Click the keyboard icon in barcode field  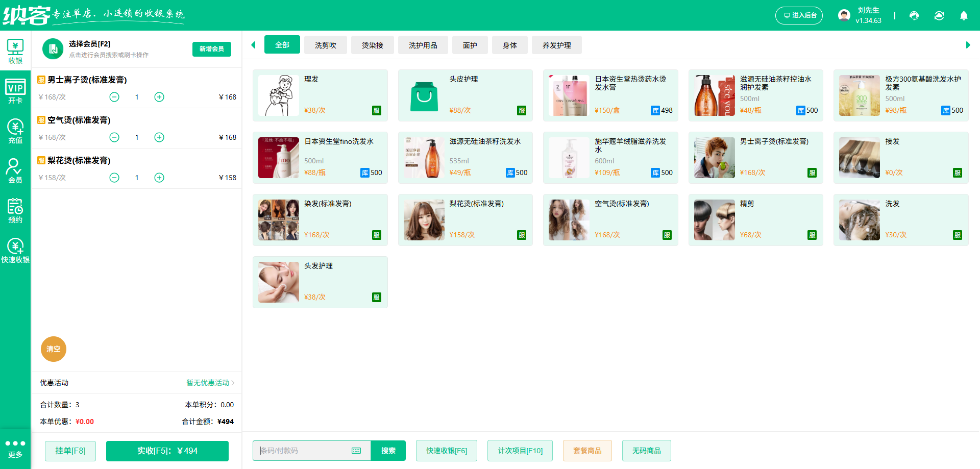point(356,451)
